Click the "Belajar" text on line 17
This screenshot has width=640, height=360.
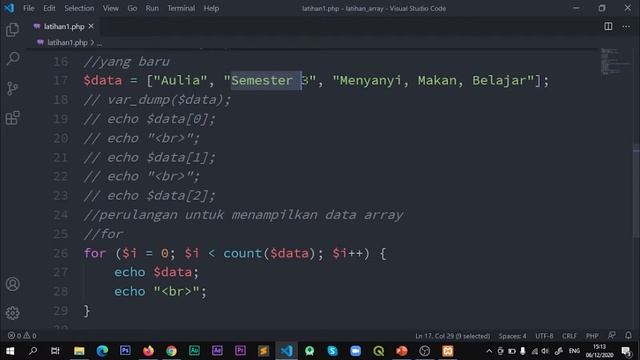coord(499,80)
